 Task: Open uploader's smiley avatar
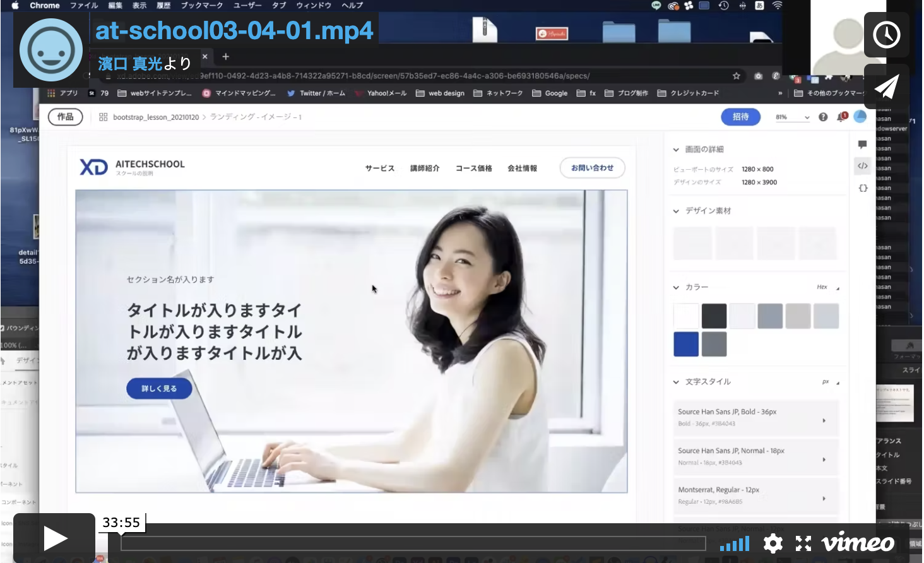pos(51,50)
